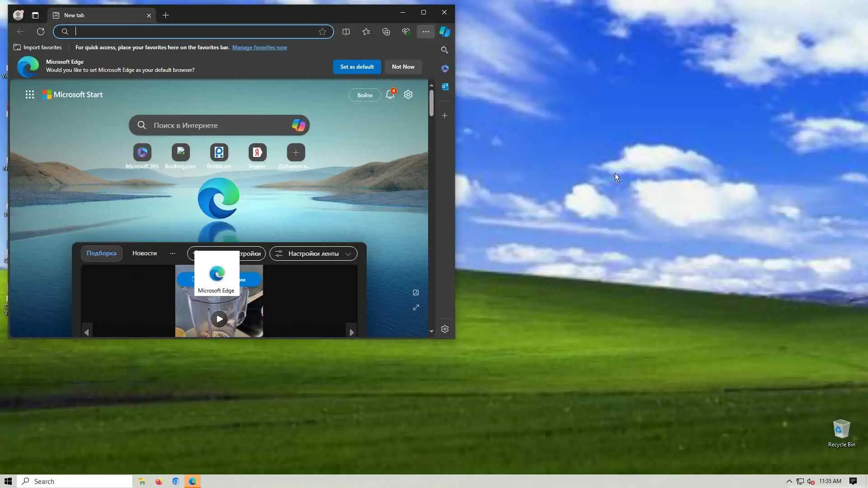Screen dimensions: 868x488
Task: Open Settings and more ellipsis menu
Action: point(425,32)
